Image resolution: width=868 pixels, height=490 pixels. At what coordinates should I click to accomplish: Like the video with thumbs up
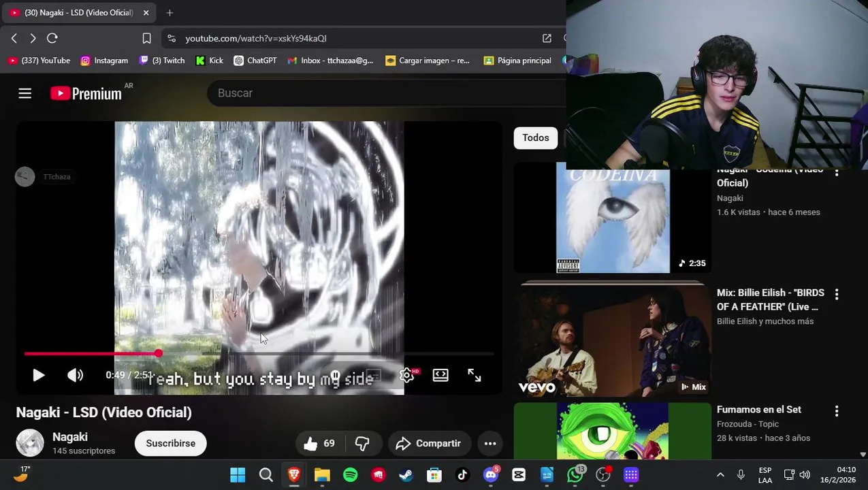click(x=319, y=444)
